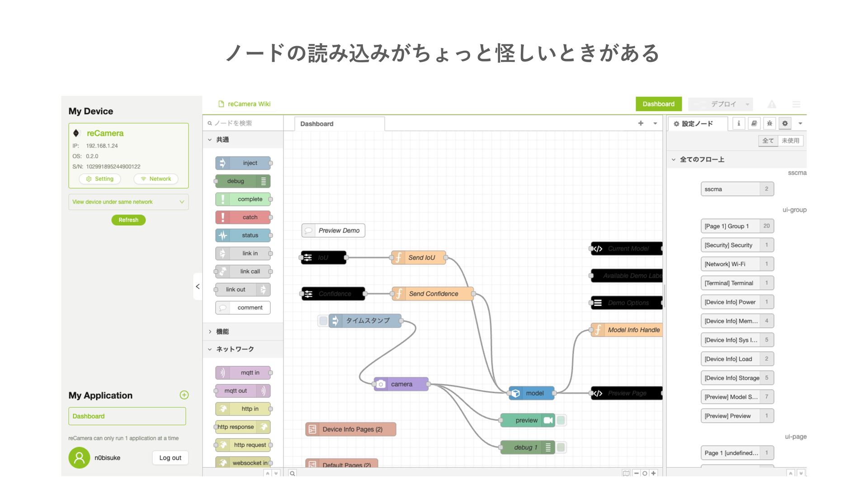Collapse the ネットワーク palette category

point(243,349)
